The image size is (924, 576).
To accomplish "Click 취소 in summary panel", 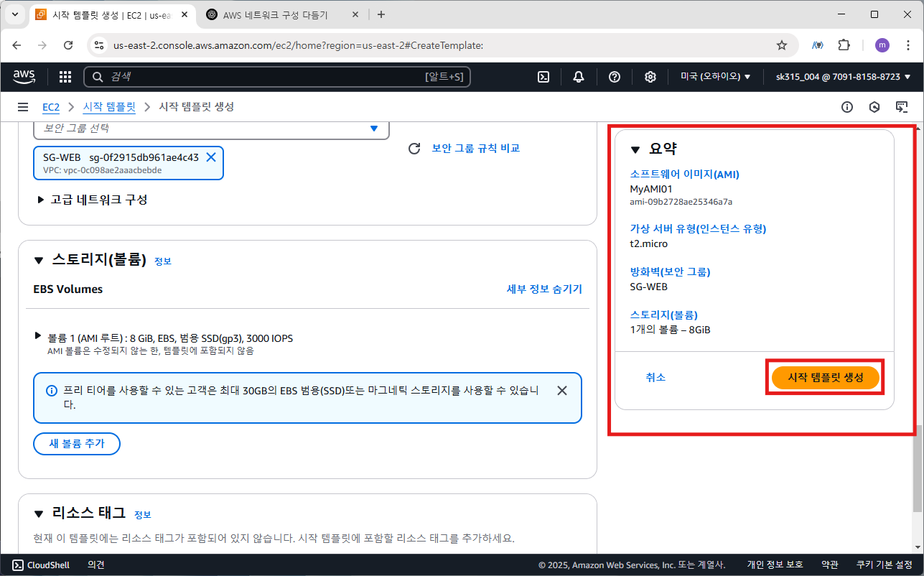I will [x=655, y=377].
